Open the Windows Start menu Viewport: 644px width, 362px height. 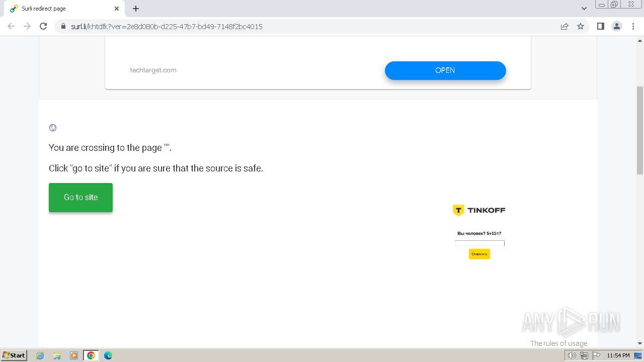pos(14,355)
